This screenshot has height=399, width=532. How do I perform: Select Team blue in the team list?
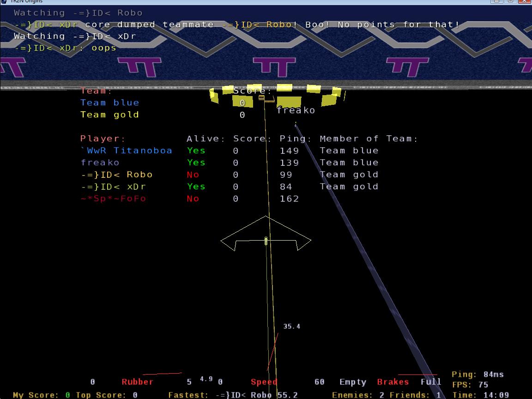pos(109,103)
